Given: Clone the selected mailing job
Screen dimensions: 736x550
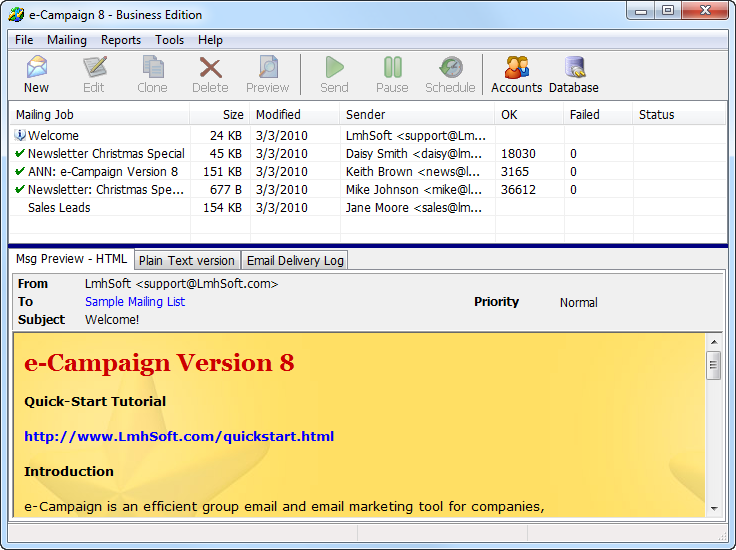Looking at the screenshot, I should pos(153,75).
